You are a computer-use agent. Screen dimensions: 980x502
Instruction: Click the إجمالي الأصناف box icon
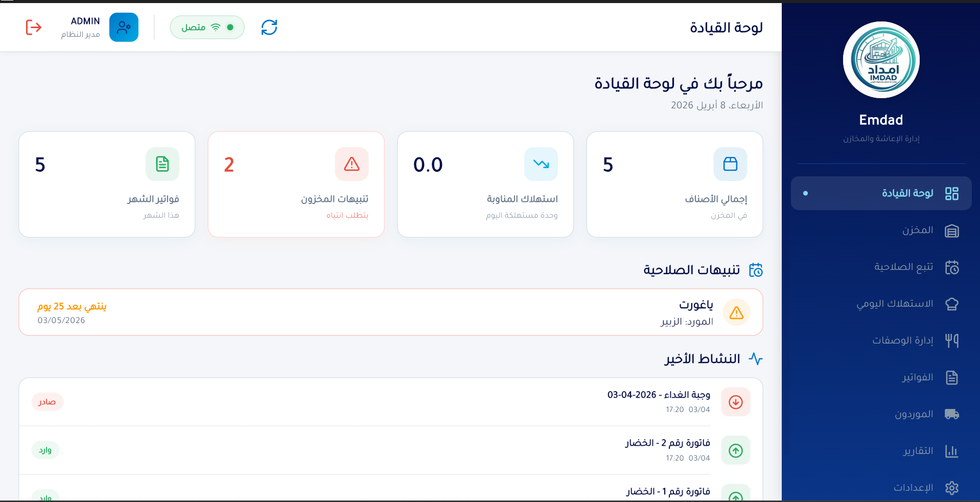730,164
